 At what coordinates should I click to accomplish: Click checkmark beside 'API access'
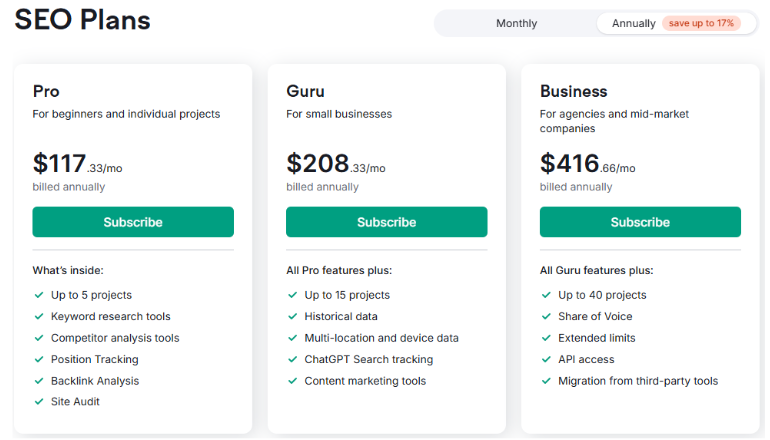click(x=546, y=359)
